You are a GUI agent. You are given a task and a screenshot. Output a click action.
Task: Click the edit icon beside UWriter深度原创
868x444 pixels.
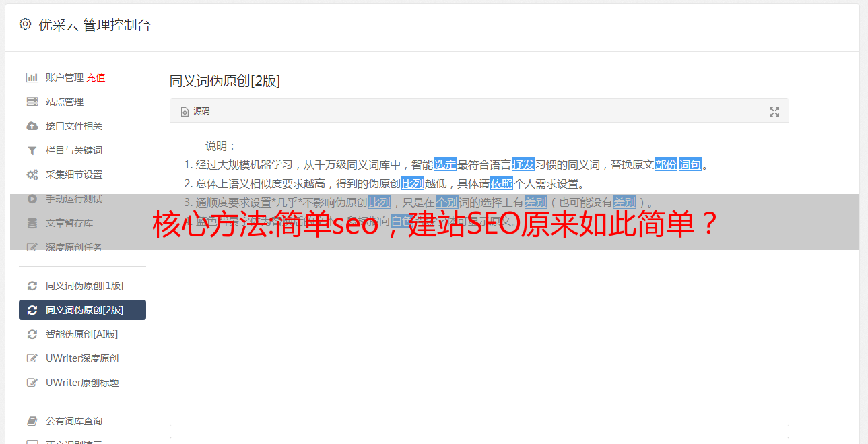pyautogui.click(x=32, y=358)
